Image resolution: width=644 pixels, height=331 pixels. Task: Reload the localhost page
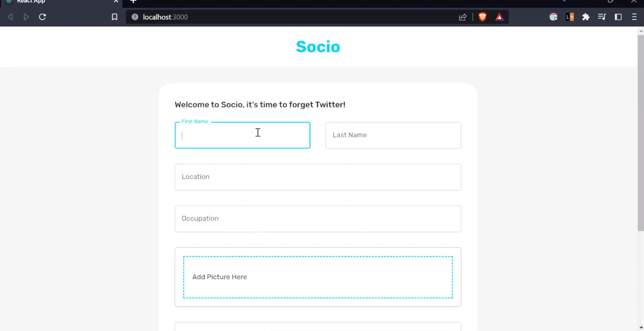pyautogui.click(x=42, y=17)
